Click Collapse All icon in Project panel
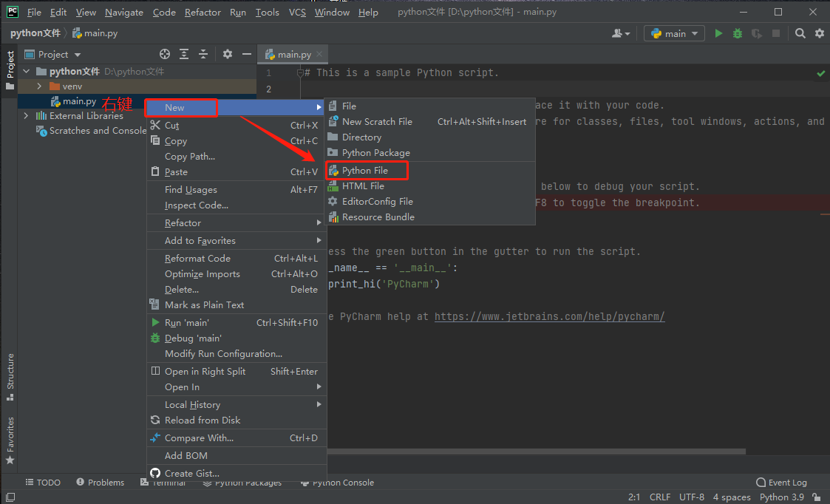This screenshot has width=830, height=504. click(x=203, y=54)
